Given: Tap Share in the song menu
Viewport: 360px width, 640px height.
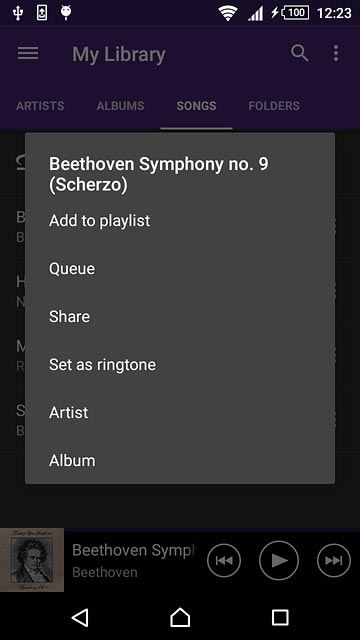Looking at the screenshot, I should (180, 316).
